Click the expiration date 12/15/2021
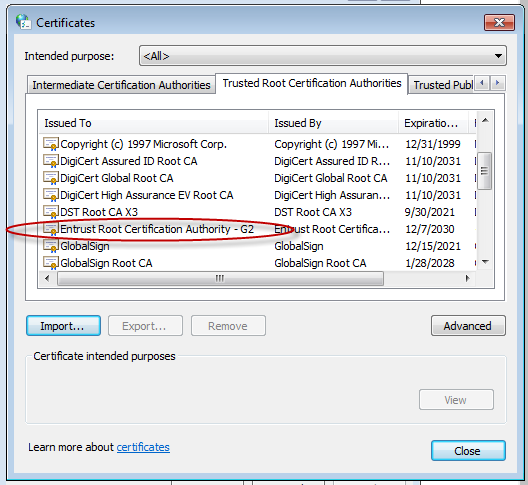Screen dimensions: 528x485 [x=433, y=246]
